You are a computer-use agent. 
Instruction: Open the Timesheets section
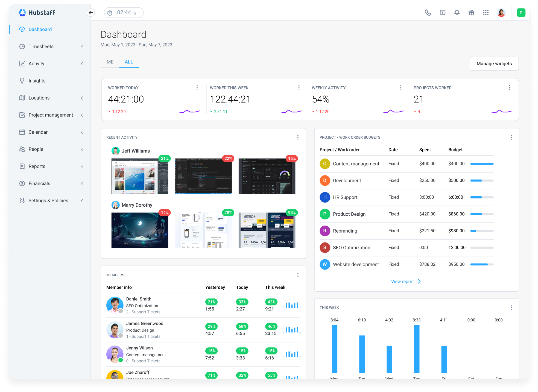[41, 46]
